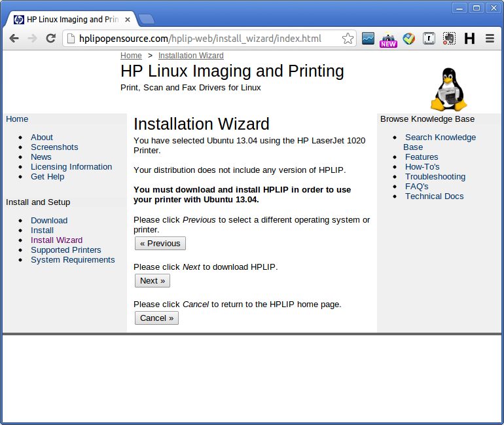Image resolution: width=504 pixels, height=425 pixels.
Task: Click the « Previous button
Action: (160, 244)
